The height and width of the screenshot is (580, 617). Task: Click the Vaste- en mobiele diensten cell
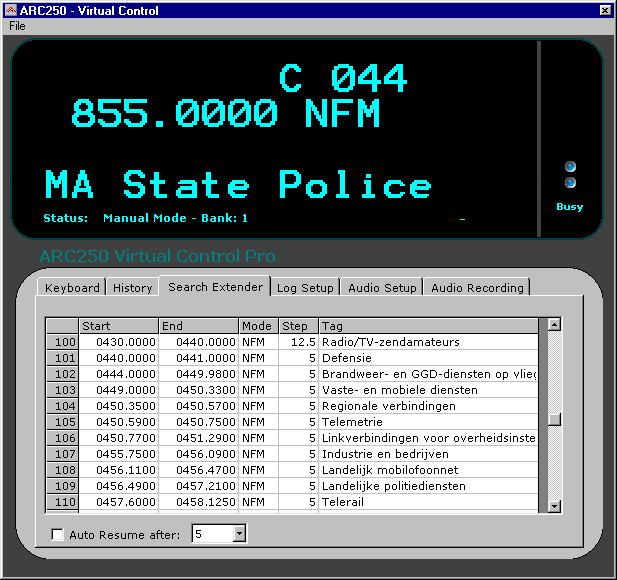pos(429,390)
